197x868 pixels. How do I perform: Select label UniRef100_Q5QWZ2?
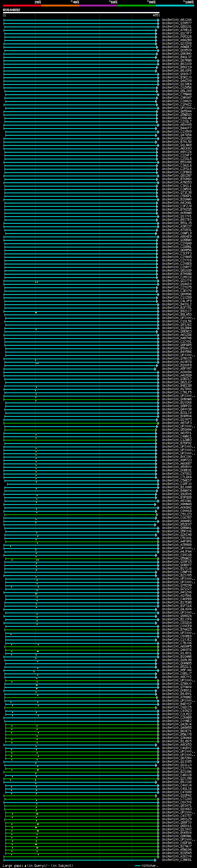point(176,558)
